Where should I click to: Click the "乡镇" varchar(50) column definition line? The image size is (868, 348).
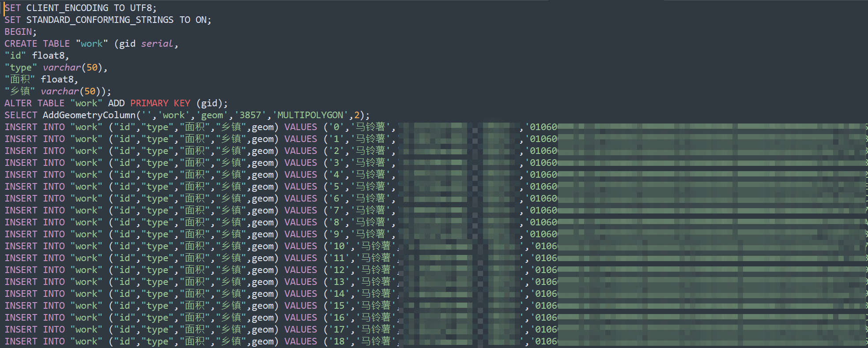58,91
